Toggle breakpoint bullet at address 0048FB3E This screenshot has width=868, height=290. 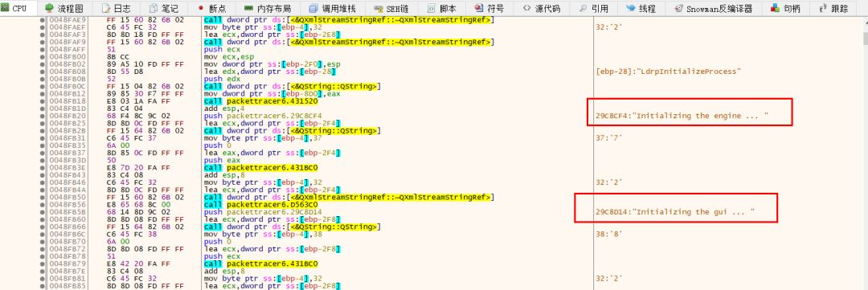43,167
